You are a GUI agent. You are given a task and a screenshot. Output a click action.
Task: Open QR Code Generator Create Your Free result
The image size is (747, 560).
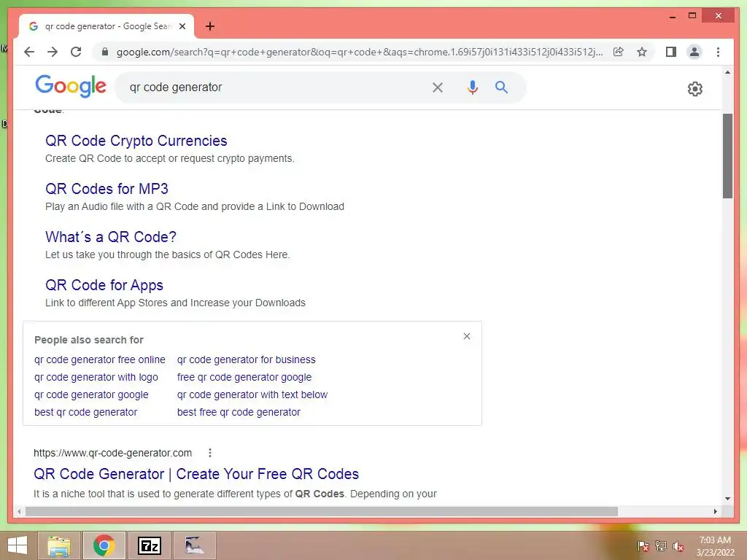[x=196, y=474]
